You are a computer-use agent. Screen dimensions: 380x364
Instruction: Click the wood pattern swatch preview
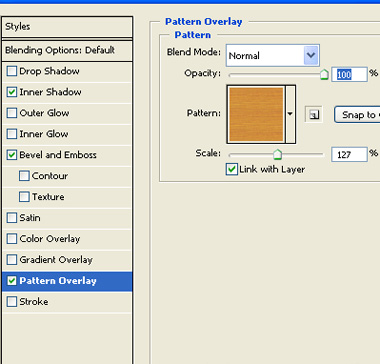click(256, 114)
